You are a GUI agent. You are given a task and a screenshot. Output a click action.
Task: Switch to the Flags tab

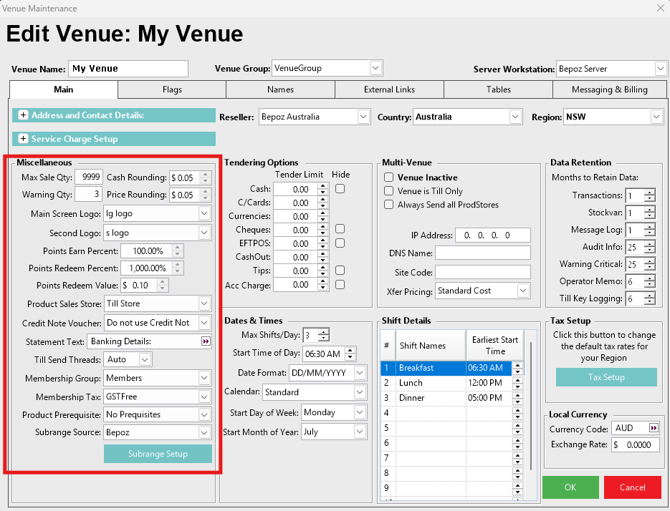tap(172, 90)
